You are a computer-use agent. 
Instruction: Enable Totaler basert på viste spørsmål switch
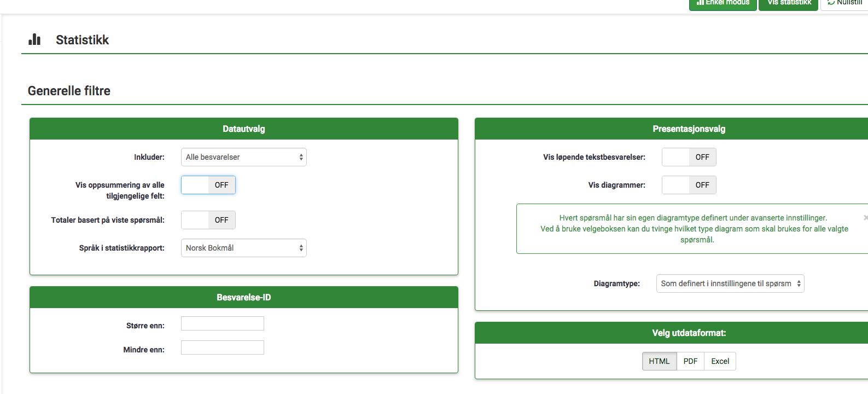(x=208, y=220)
